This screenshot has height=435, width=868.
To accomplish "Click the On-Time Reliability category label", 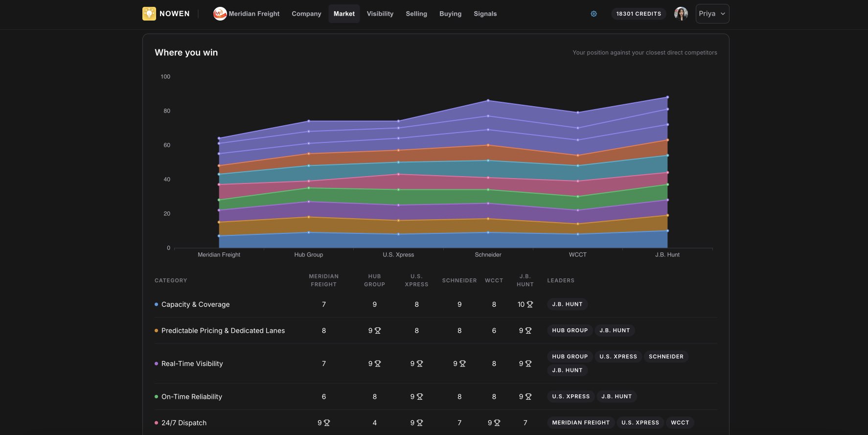I will 192,397.
